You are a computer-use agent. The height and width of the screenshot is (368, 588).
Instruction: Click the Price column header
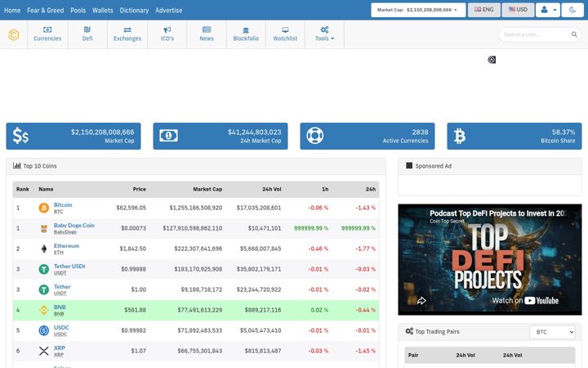click(139, 189)
